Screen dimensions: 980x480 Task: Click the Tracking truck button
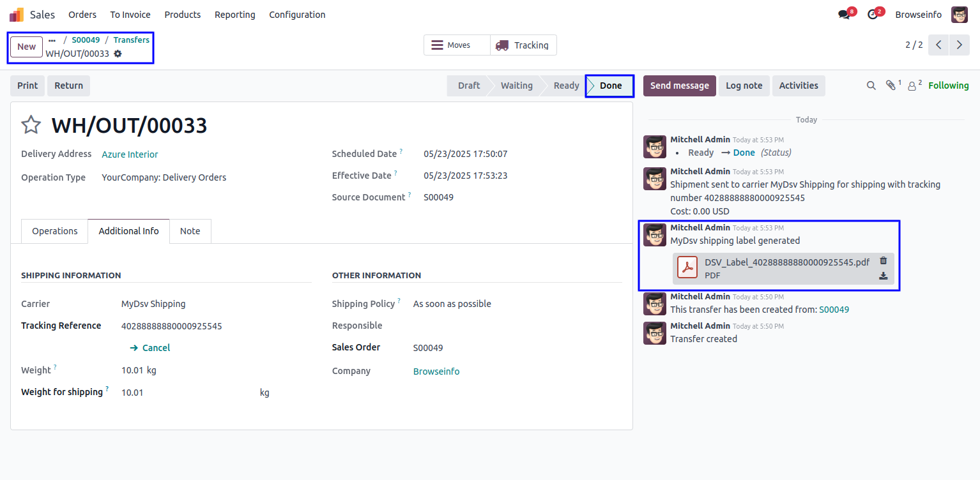(x=523, y=45)
